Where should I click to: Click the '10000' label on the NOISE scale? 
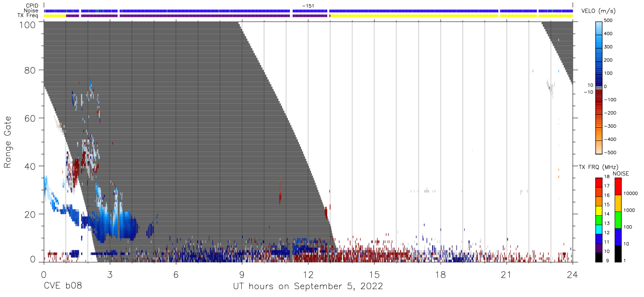coord(631,193)
